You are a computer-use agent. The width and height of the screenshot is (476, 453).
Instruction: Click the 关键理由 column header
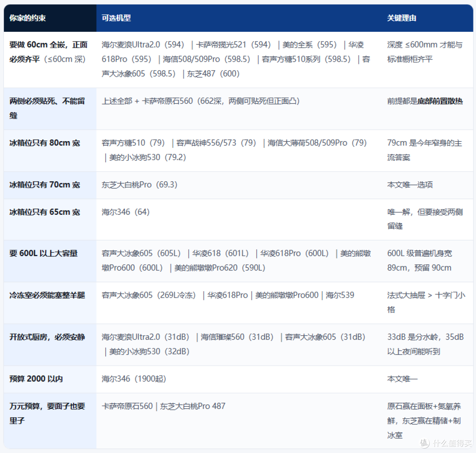427,18
